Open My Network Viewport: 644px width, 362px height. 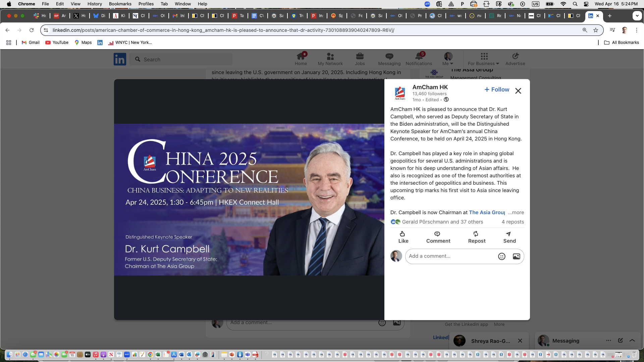pyautogui.click(x=330, y=59)
